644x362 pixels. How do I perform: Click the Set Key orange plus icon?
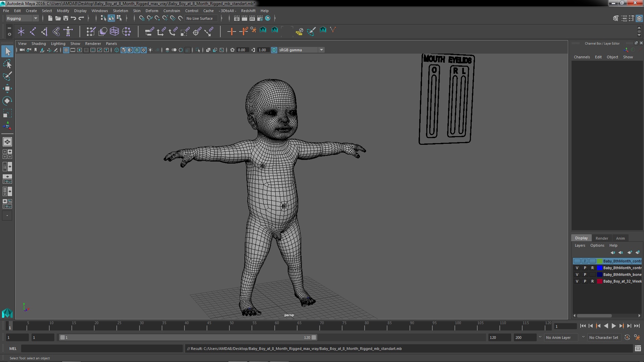(x=231, y=32)
